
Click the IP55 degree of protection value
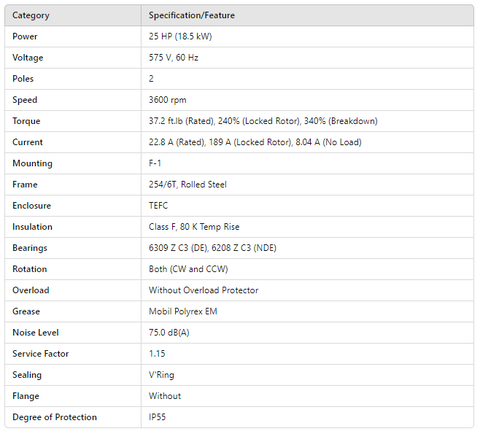point(157,417)
